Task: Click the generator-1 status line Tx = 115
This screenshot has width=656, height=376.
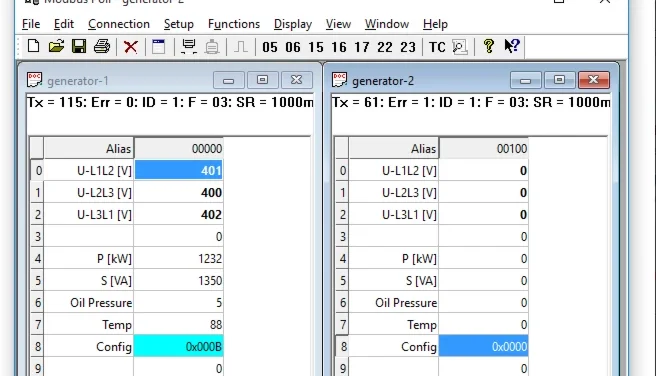Action: tap(169, 102)
